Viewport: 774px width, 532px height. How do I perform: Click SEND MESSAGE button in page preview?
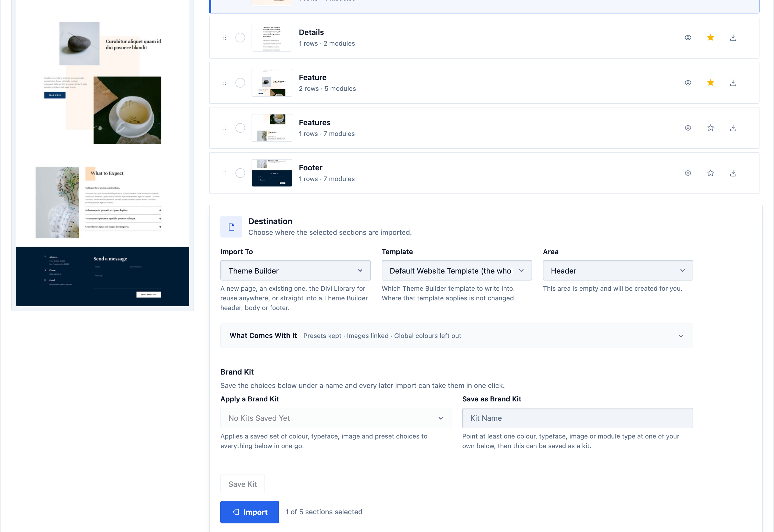(x=149, y=295)
